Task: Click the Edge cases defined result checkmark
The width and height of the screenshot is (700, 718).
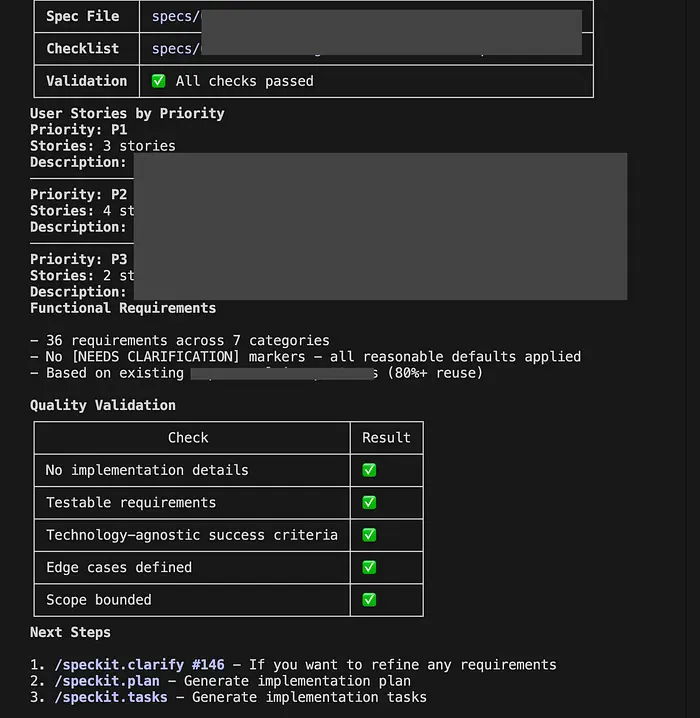Action: point(369,567)
